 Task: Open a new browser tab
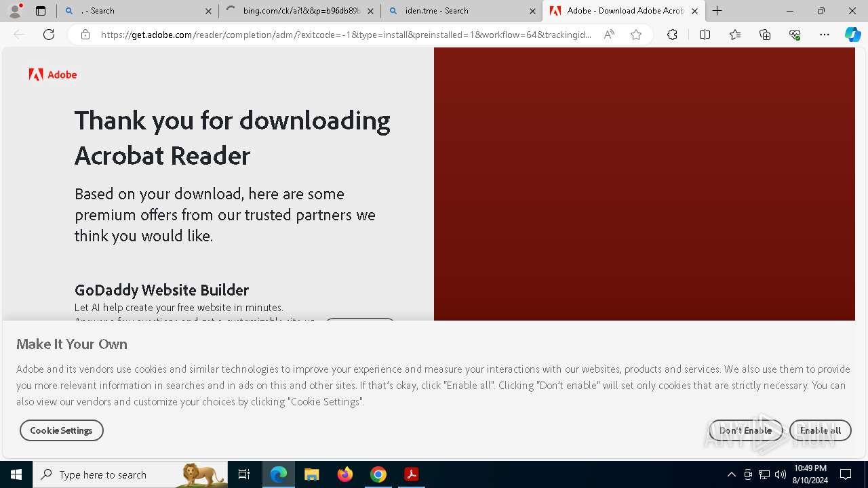717,11
